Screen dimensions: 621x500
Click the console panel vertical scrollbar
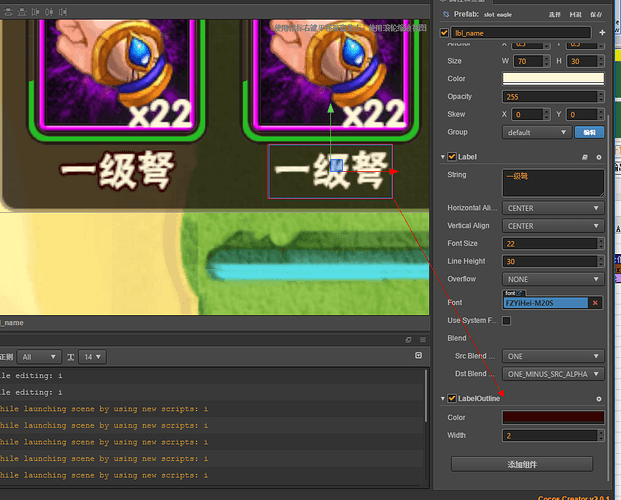426,396
